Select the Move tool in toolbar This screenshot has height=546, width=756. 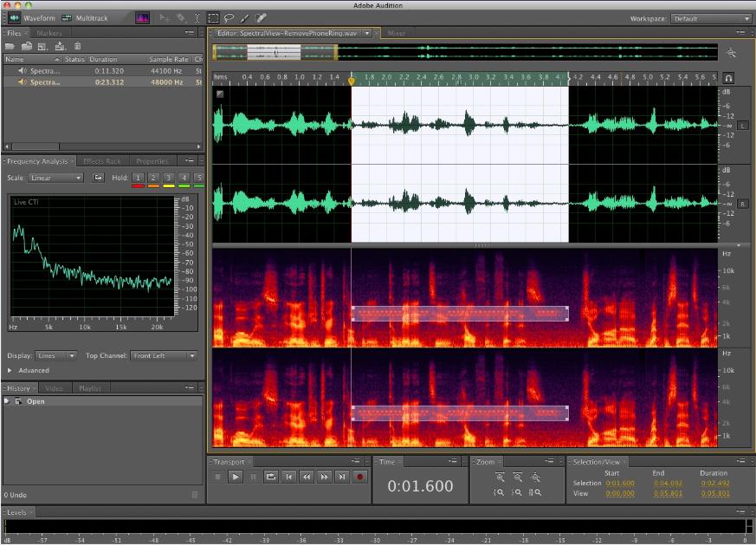[x=165, y=18]
